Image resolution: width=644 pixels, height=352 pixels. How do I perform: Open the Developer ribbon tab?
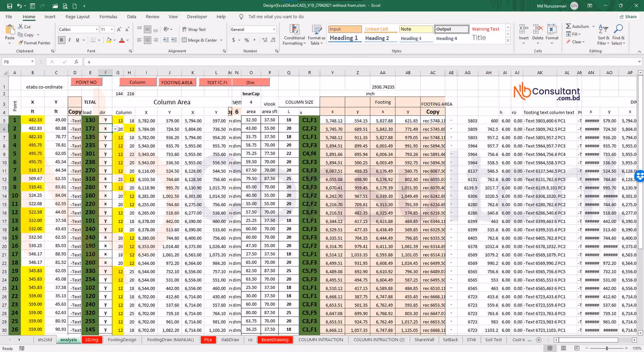point(197,17)
